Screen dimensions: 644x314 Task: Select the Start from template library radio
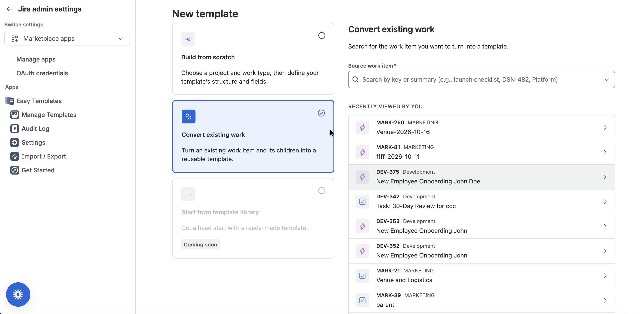point(322,191)
